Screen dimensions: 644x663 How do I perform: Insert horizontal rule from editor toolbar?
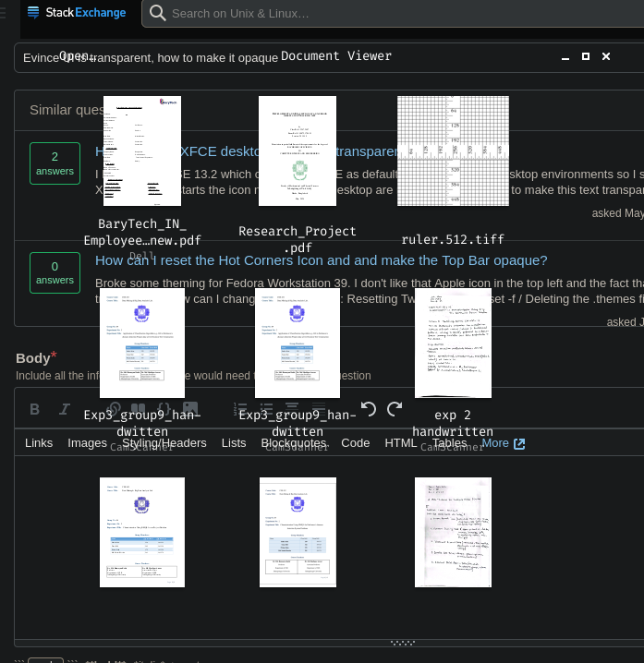318,409
